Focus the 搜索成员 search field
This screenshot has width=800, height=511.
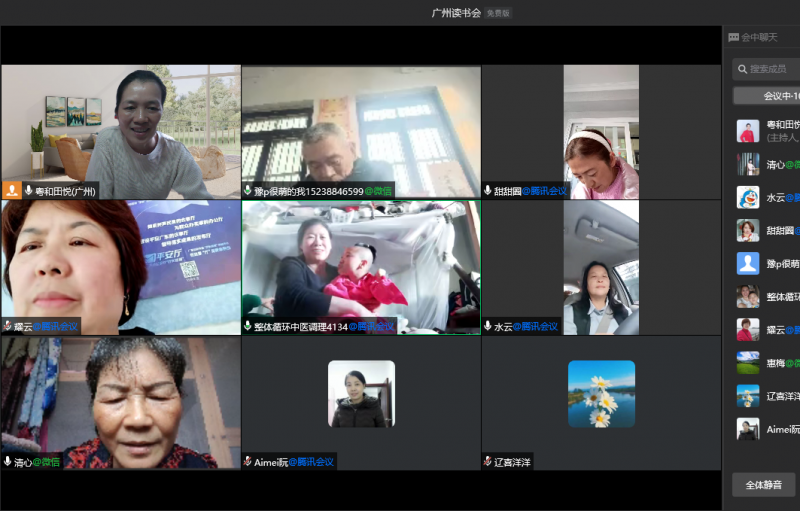[x=775, y=69]
